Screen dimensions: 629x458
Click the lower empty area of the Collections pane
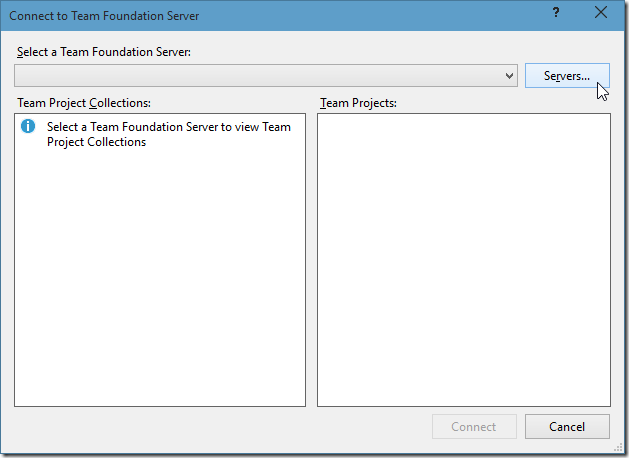pos(160,341)
